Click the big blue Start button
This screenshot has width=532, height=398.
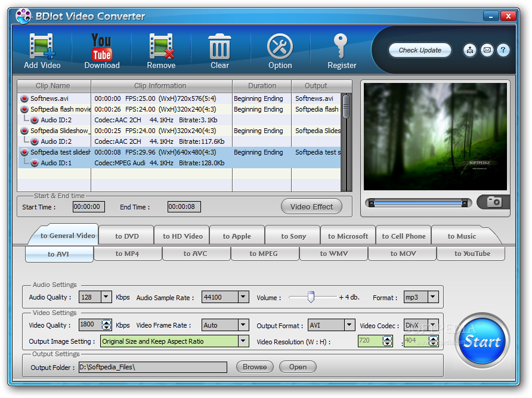tap(482, 341)
